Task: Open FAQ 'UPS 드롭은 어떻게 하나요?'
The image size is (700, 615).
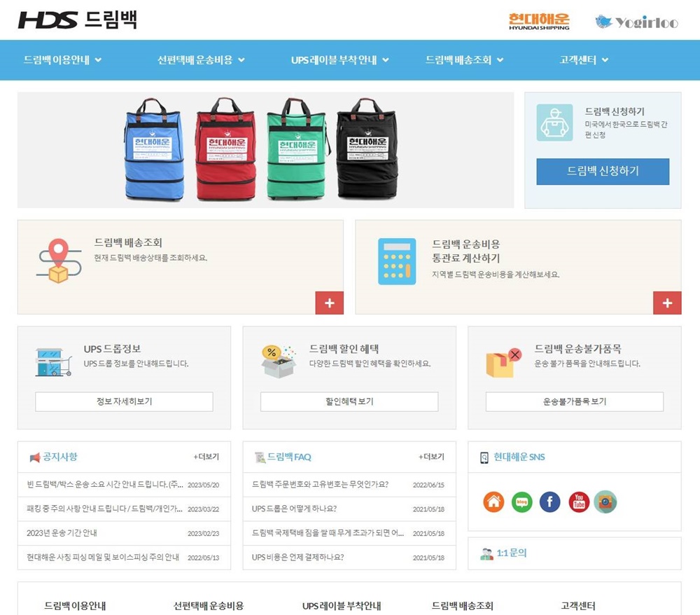Action: pos(294,509)
